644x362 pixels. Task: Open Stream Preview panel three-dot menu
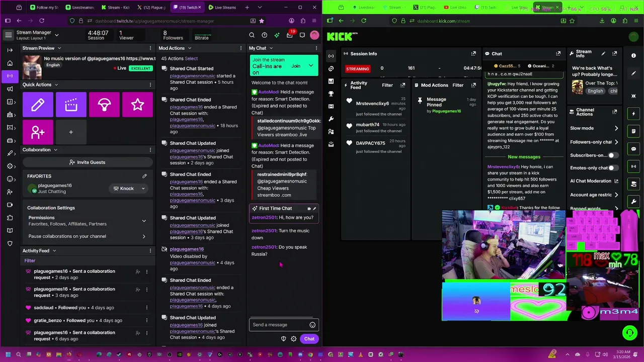(x=150, y=48)
